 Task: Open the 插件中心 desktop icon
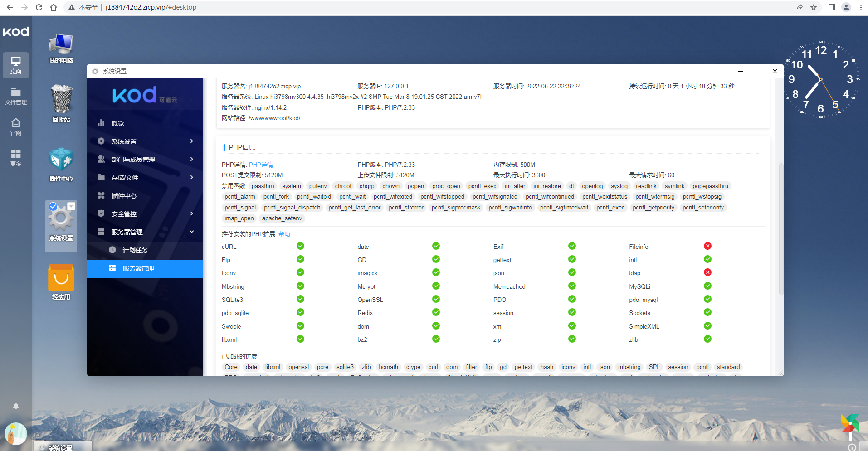tap(61, 164)
